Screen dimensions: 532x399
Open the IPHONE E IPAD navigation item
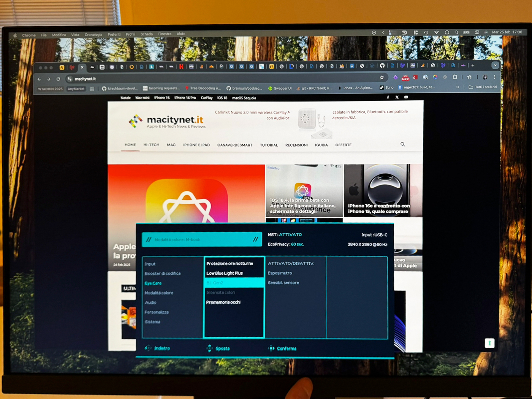tap(196, 145)
